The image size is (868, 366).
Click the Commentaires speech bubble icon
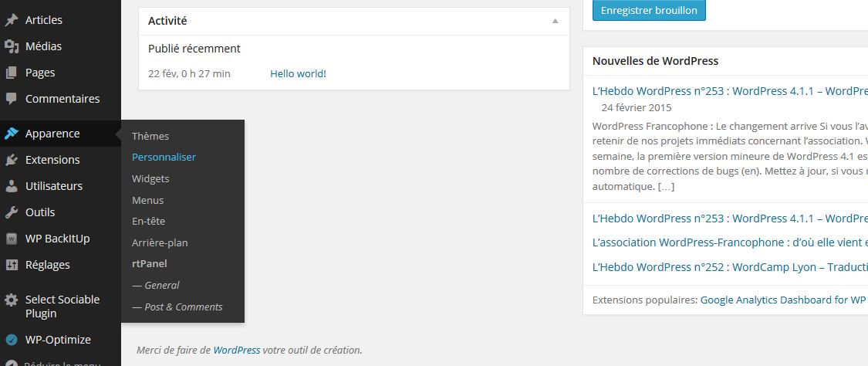tap(12, 99)
